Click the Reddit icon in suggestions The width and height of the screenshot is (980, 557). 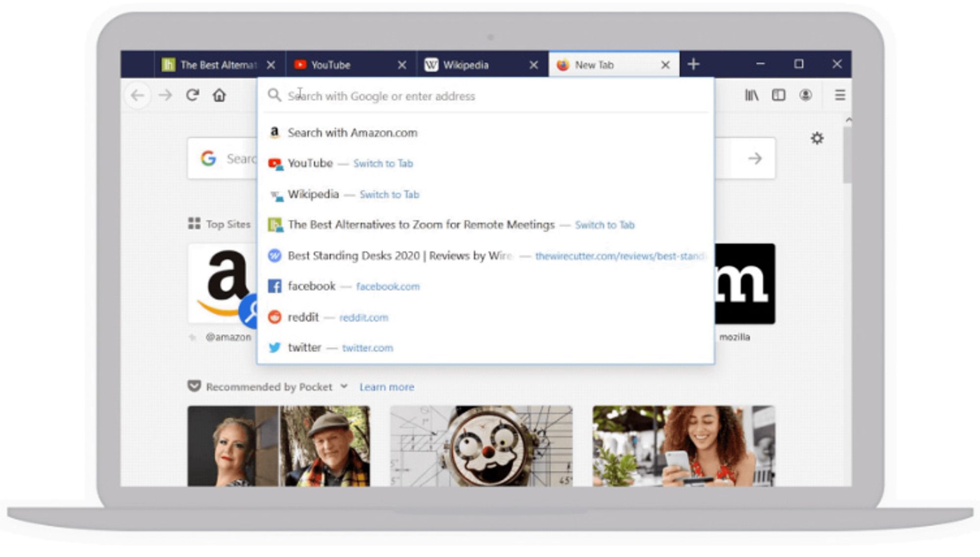tap(275, 317)
